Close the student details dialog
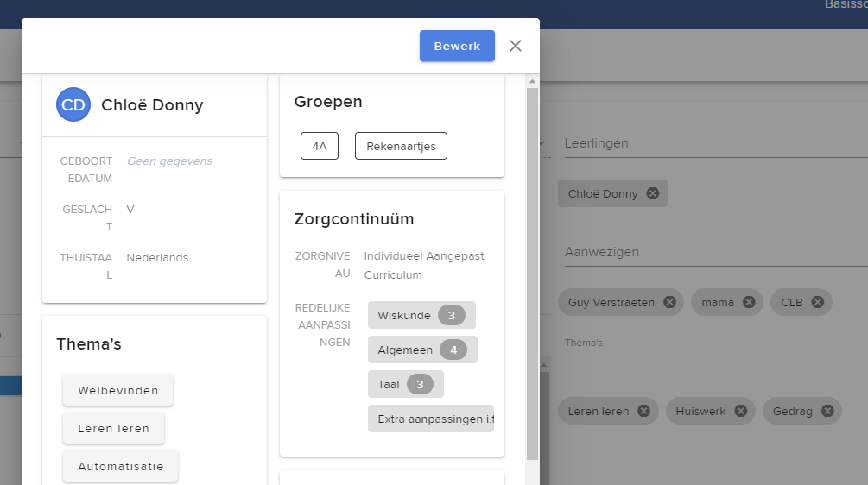Viewport: 868px width, 485px height. pos(516,46)
